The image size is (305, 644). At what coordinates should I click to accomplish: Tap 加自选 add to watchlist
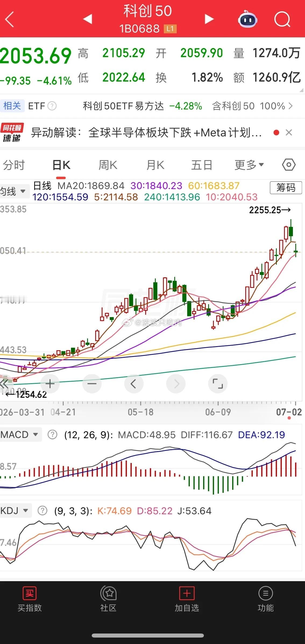187,599
